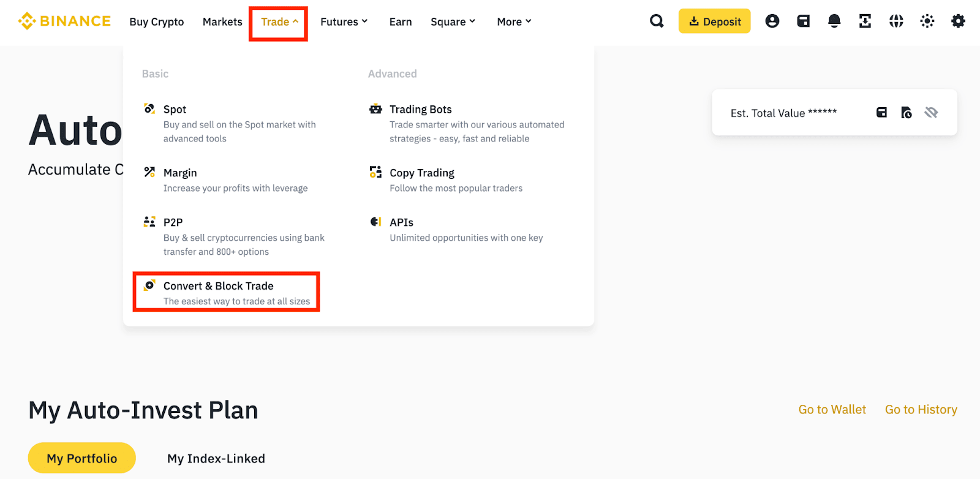
Task: Open the wallet icon in header
Action: 803,21
